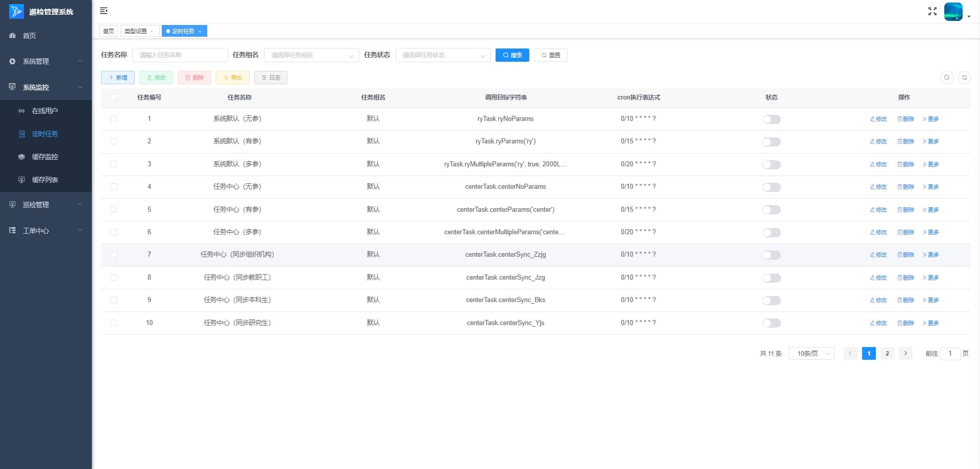Toggle status switch for 任务中心（无参）
The image size is (980, 469).
pos(771,187)
